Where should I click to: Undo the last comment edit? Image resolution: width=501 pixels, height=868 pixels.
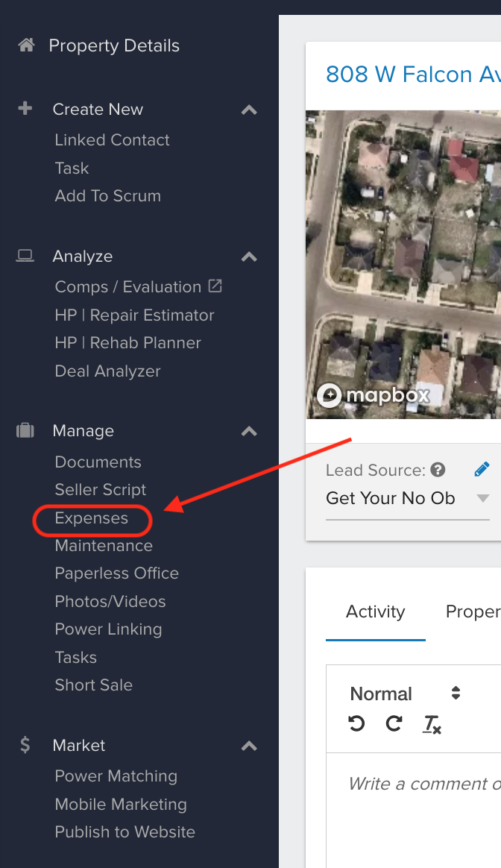(x=356, y=723)
